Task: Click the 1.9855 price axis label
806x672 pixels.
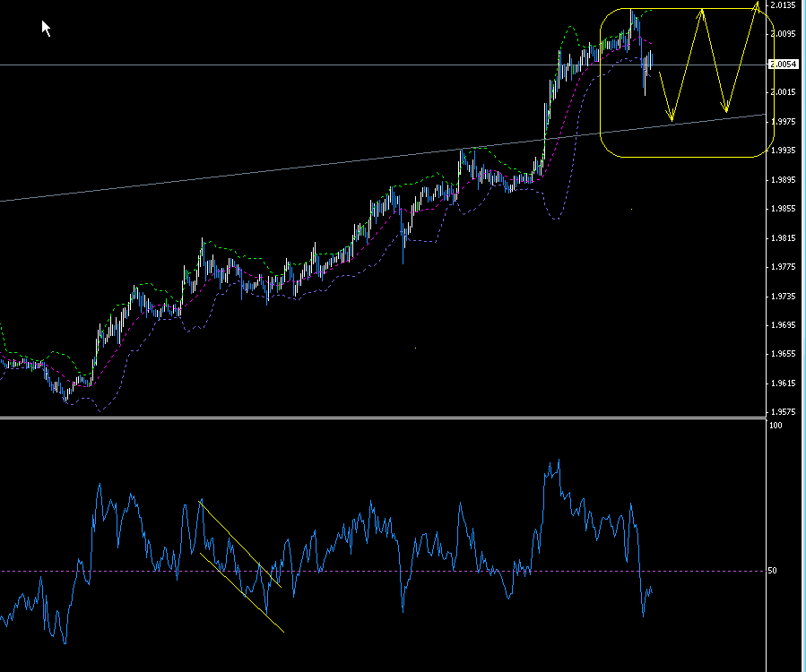Action: (783, 209)
